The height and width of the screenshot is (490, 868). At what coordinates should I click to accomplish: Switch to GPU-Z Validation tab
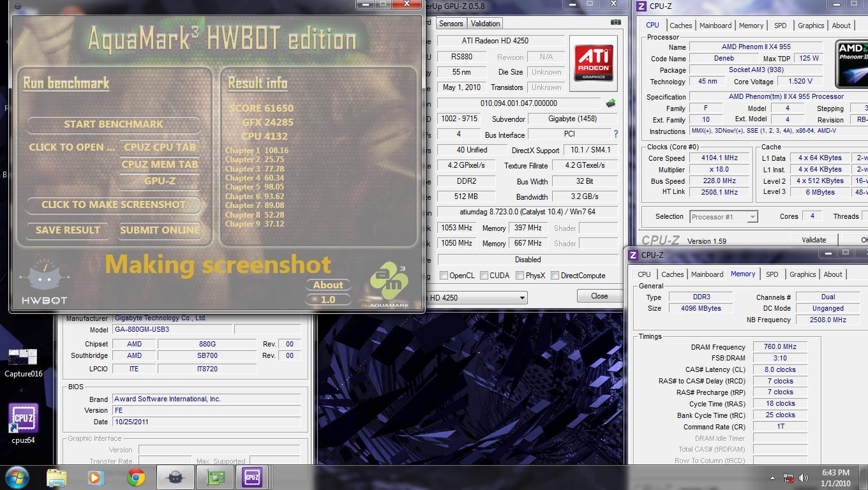click(x=485, y=24)
